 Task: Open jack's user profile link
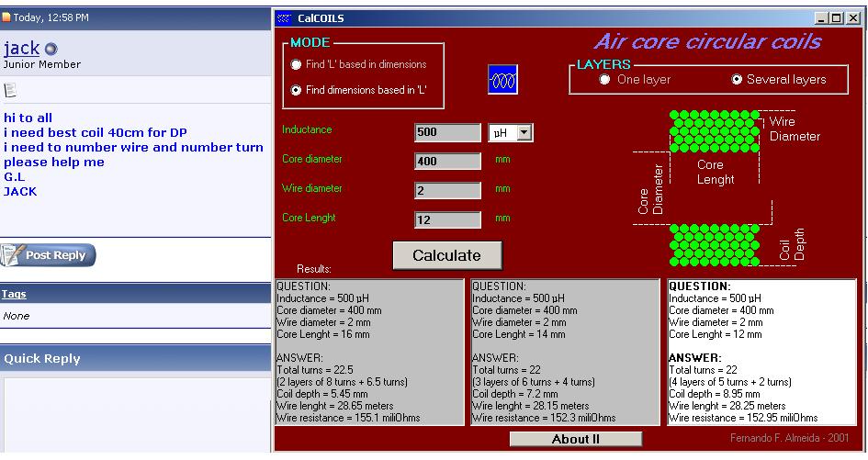(22, 48)
